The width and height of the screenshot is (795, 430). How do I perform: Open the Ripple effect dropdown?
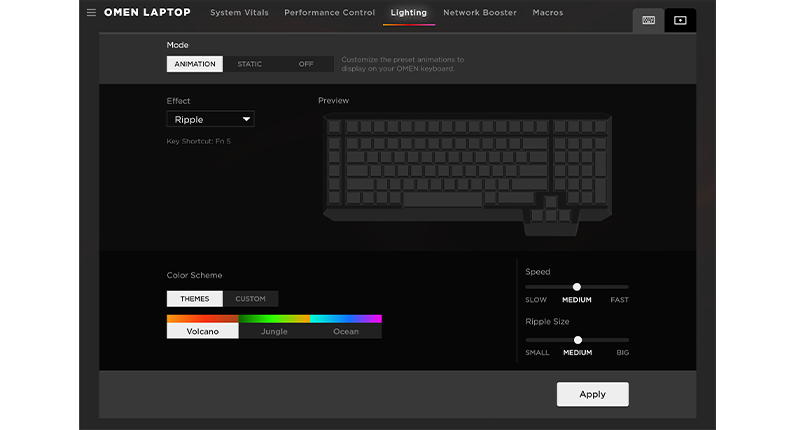click(210, 119)
